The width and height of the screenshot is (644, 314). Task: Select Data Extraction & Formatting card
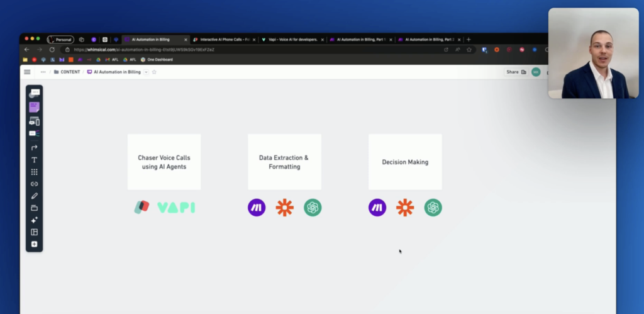[284, 162]
